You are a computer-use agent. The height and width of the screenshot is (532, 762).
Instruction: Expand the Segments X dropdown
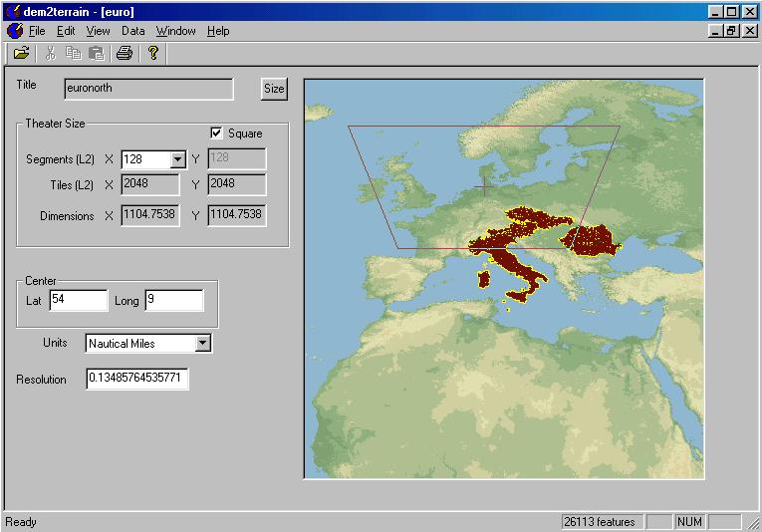coord(178,158)
